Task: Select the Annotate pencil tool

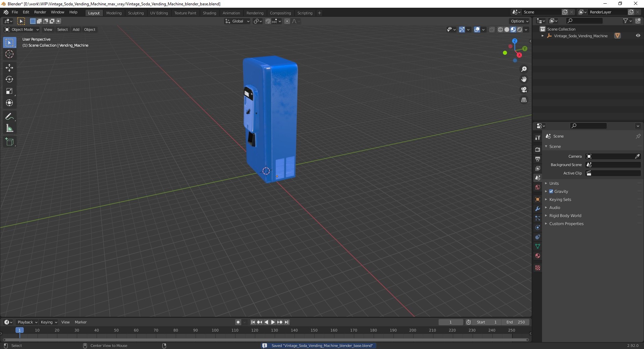Action: tap(9, 117)
